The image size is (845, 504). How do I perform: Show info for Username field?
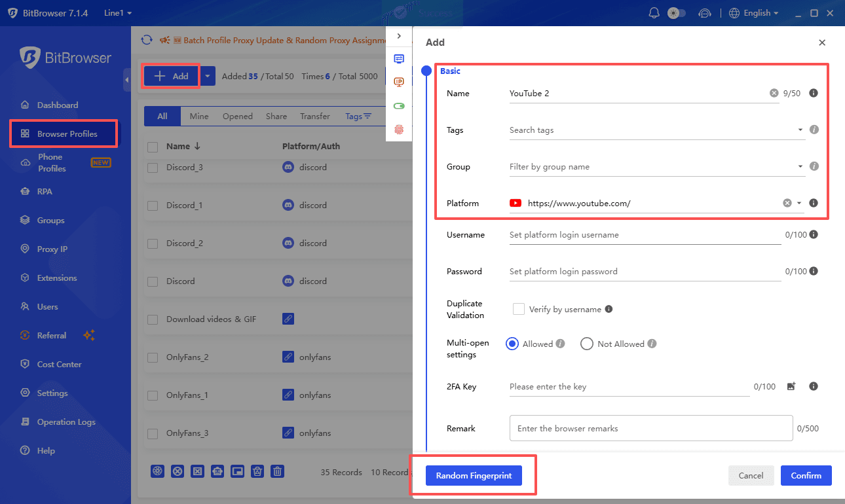[x=814, y=235]
